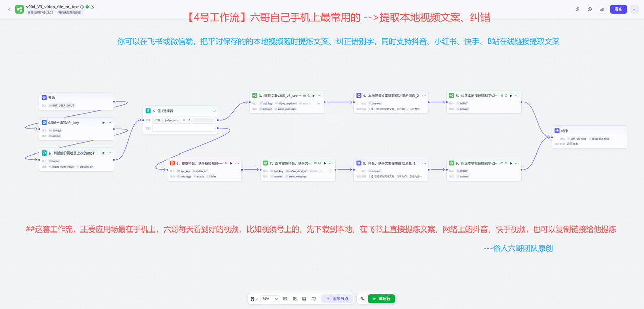Click the edit pencil next to the workflow name

pos(92,7)
